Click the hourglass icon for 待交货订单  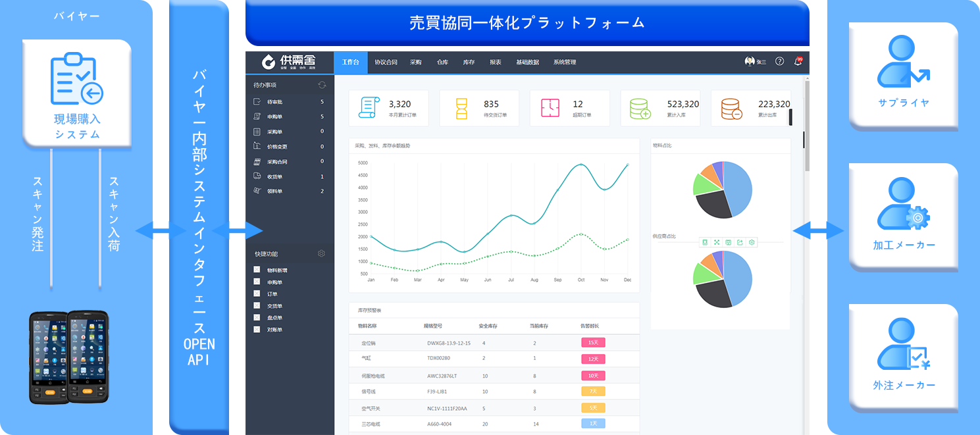[461, 108]
